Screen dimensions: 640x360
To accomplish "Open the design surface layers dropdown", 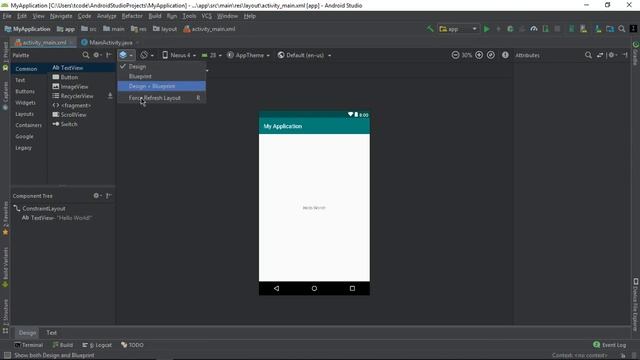I will point(126,55).
